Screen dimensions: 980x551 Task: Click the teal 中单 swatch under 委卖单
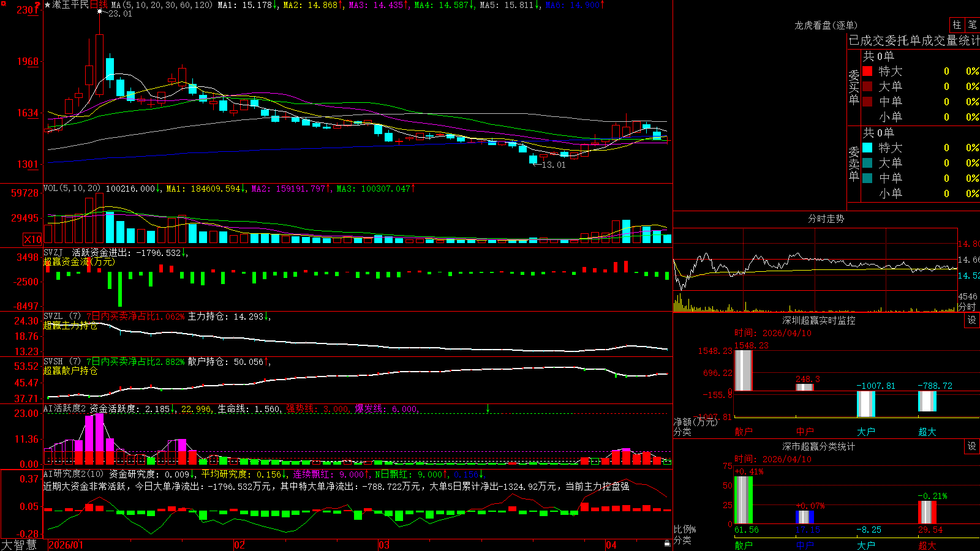[x=867, y=178]
